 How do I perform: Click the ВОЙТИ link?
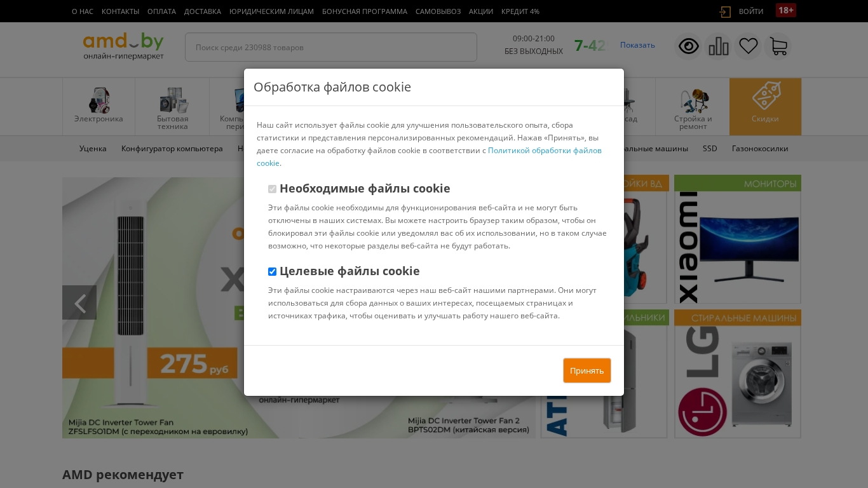(751, 11)
